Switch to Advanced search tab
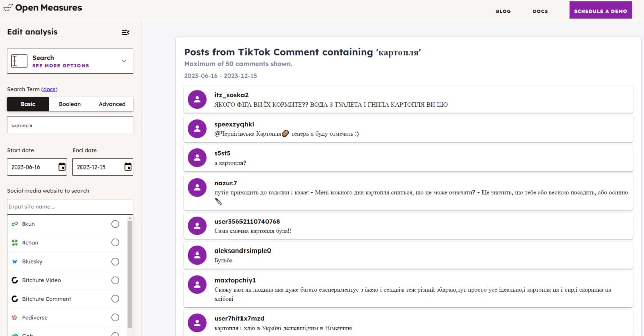 point(112,104)
